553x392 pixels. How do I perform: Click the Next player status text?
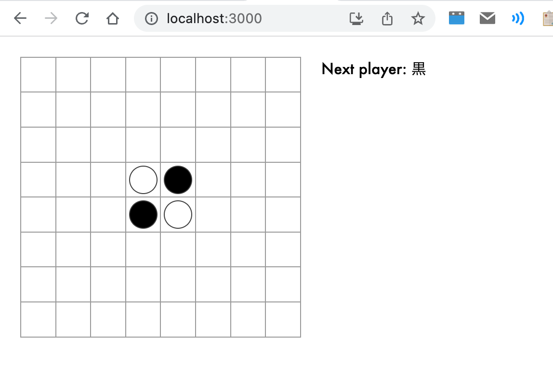pyautogui.click(x=374, y=69)
